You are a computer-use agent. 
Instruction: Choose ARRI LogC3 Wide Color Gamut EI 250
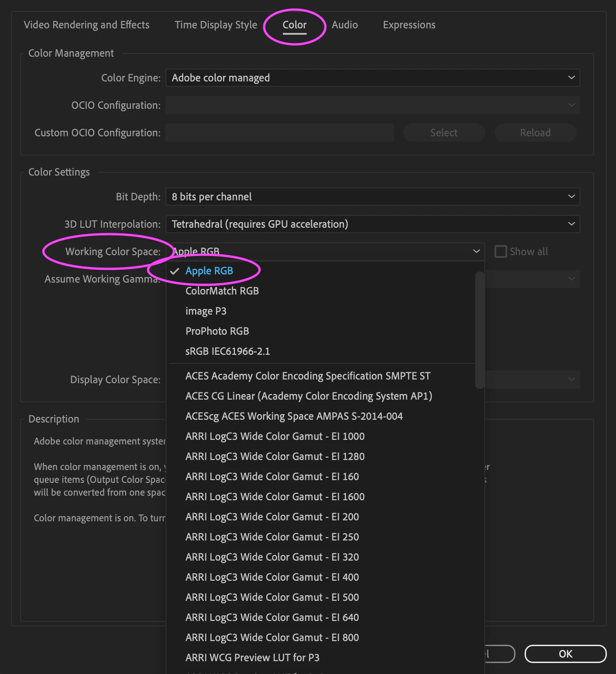point(320,537)
